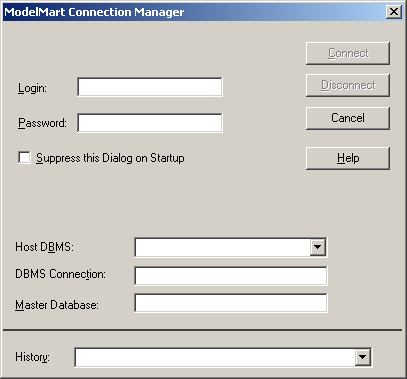This screenshot has width=407, height=379.
Task: Click the Connect button
Action: (x=348, y=53)
